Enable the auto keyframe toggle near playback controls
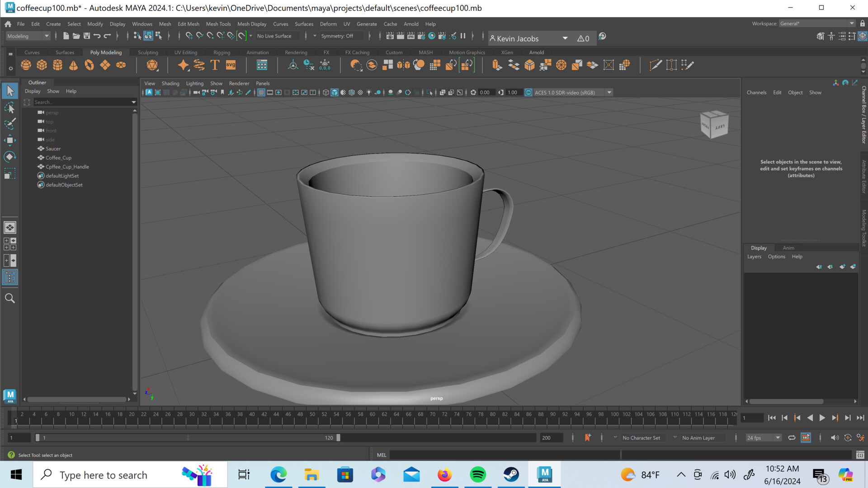 tap(848, 437)
